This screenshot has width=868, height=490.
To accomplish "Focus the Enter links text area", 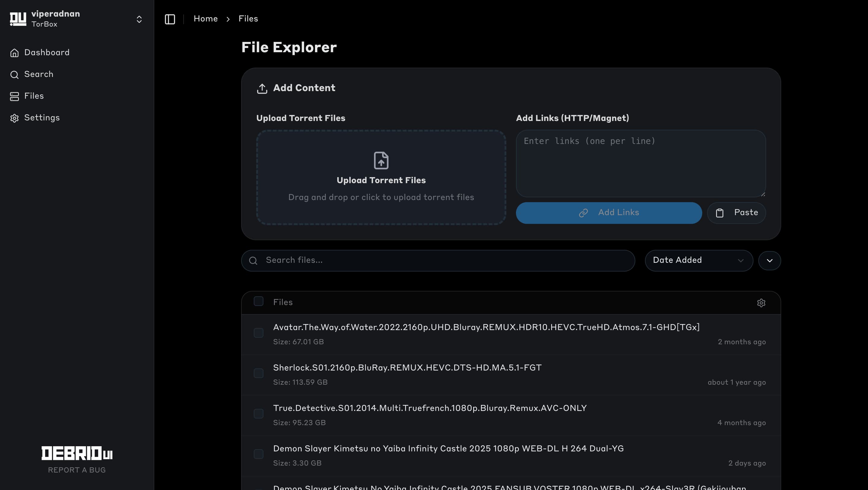I will 640,164.
